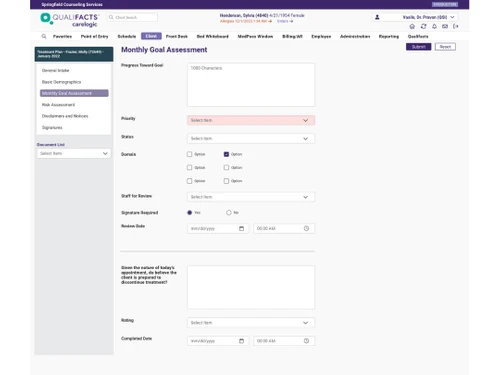
Task: Open Risk Assessment in sidebar
Action: click(58, 105)
